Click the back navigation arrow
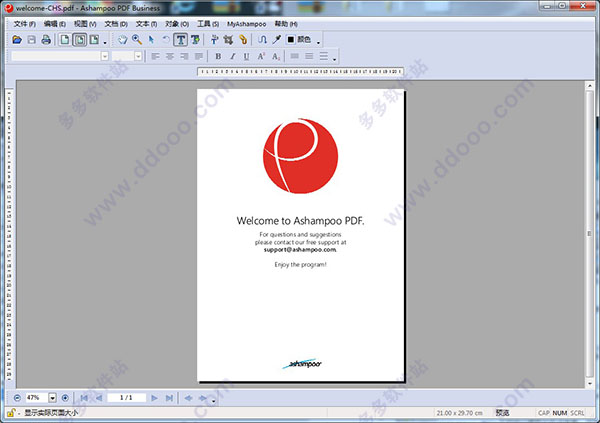600x423 pixels. coord(188,398)
